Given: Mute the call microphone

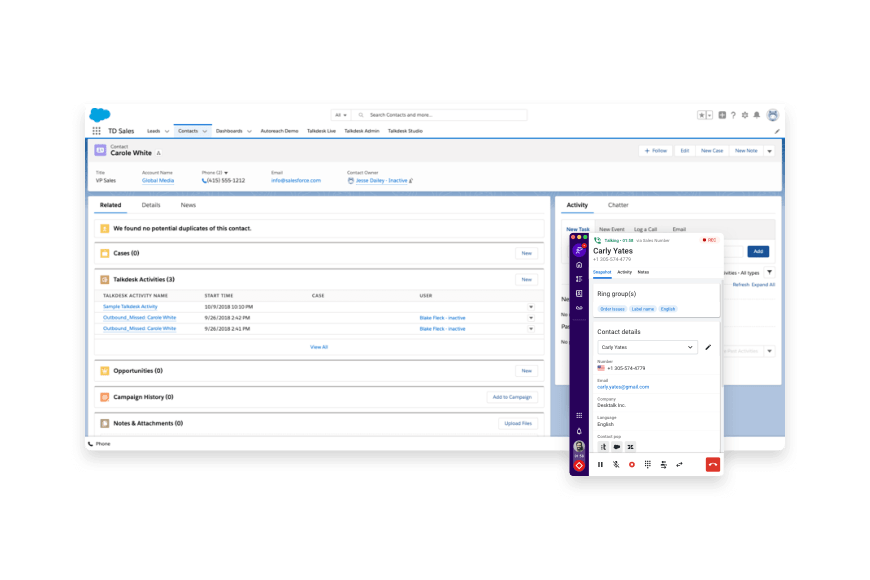Looking at the screenshot, I should [616, 464].
